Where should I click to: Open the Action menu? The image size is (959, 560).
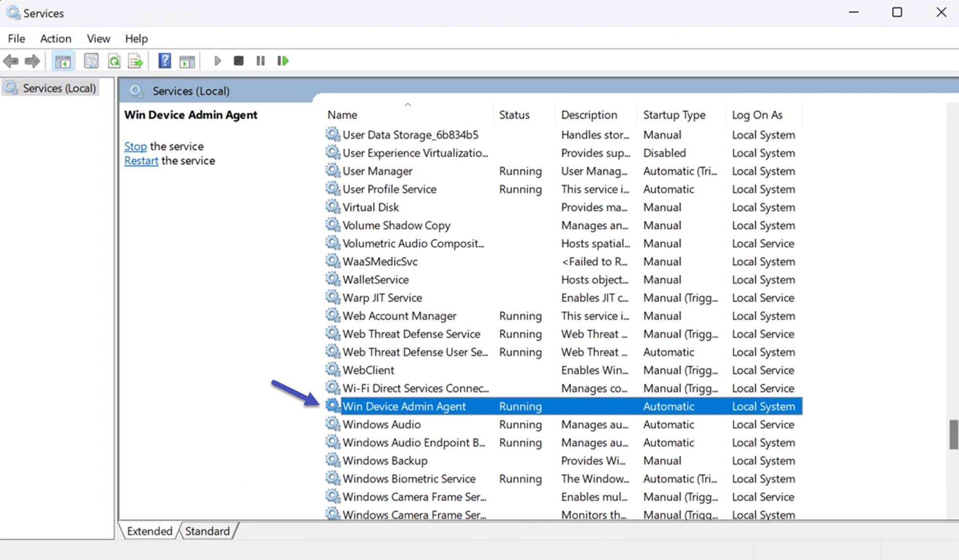click(55, 38)
